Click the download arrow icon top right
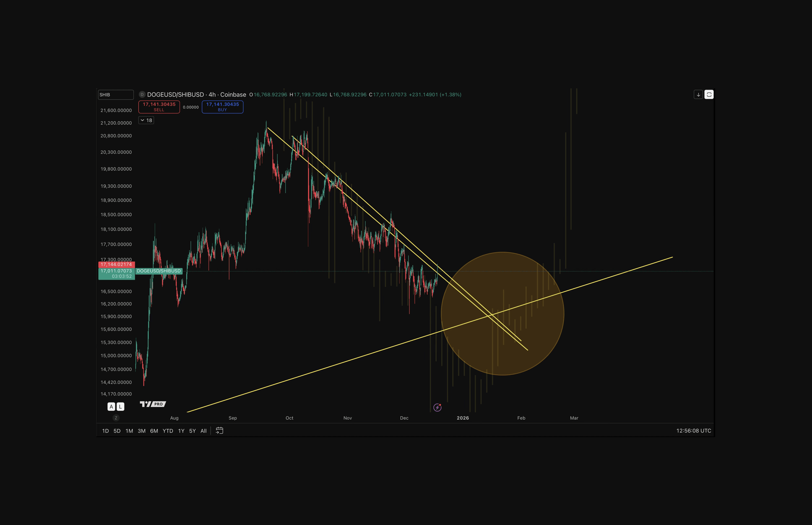This screenshot has width=812, height=525. tap(698, 94)
